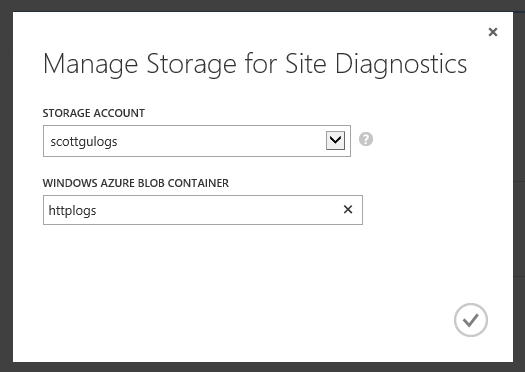
Task: Click the X inside the httplogs field
Action: 348,210
